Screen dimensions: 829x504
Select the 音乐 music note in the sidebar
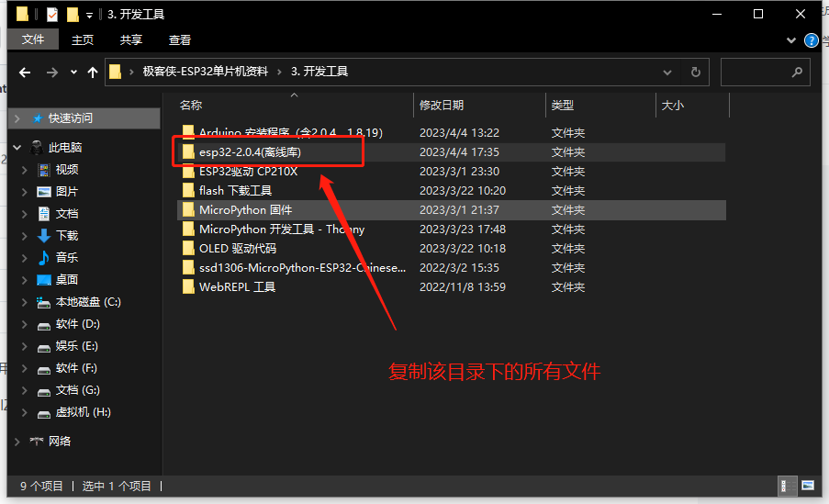pos(44,257)
